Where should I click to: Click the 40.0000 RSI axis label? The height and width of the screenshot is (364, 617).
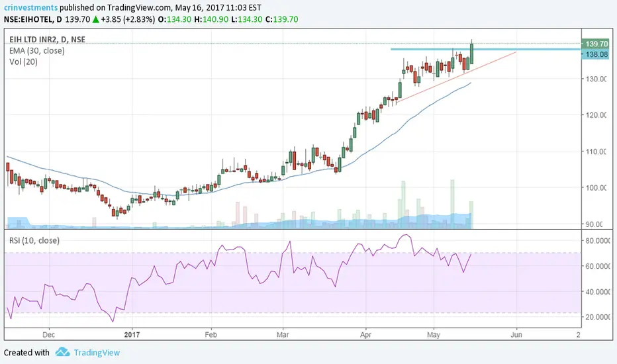pyautogui.click(x=597, y=292)
